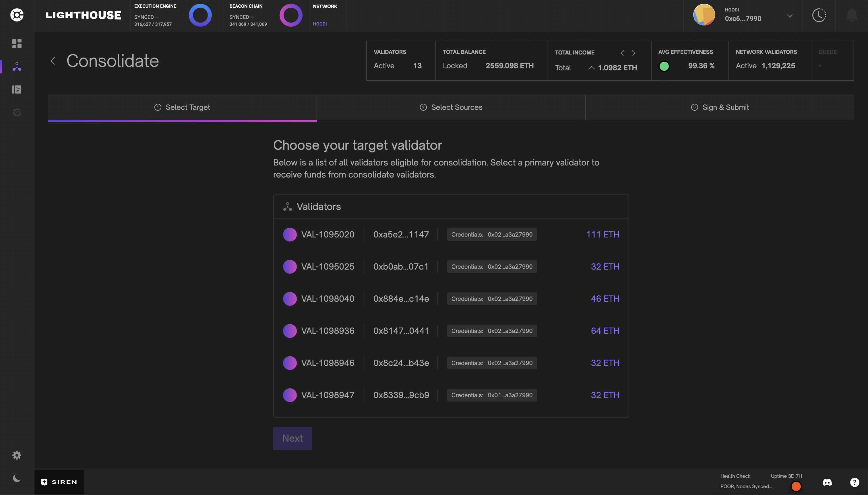Click the Lighthouse sun logo icon
The image size is (868, 495).
(x=17, y=15)
